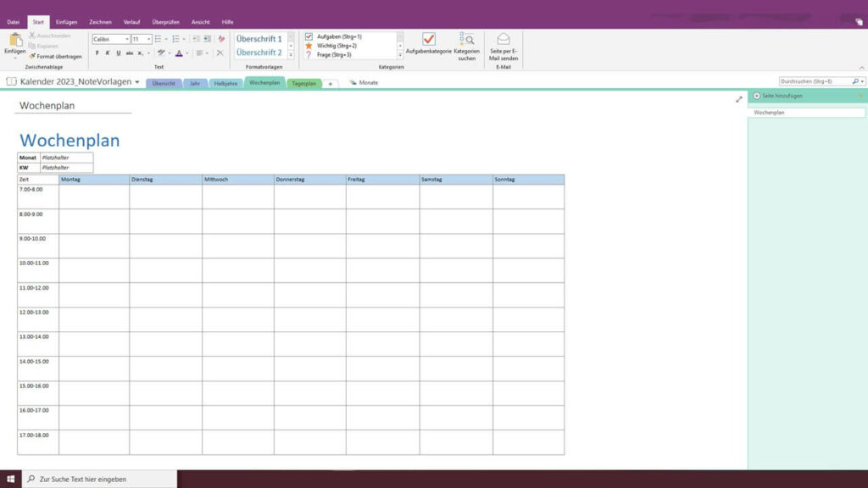Expand the Kalender 2023_NoteVorlagen notebook list
Image resolution: width=868 pixels, height=488 pixels.
click(x=137, y=81)
